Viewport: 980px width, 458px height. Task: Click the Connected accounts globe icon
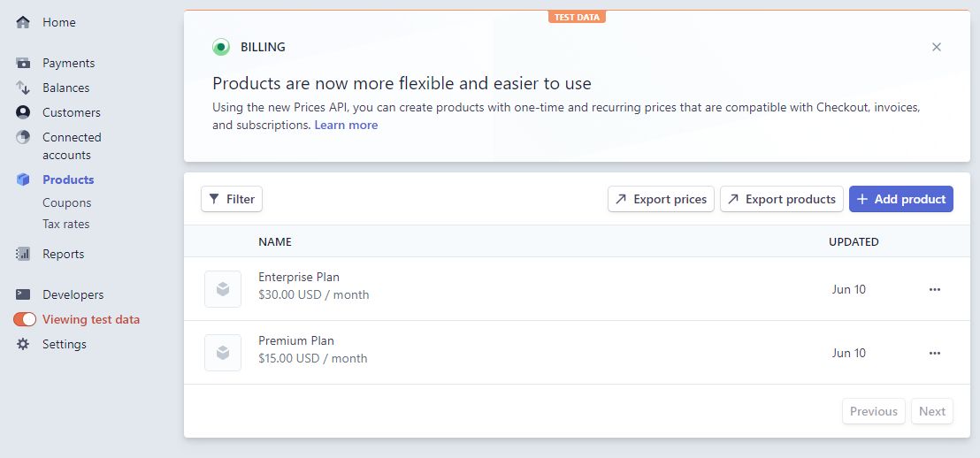pyautogui.click(x=23, y=137)
